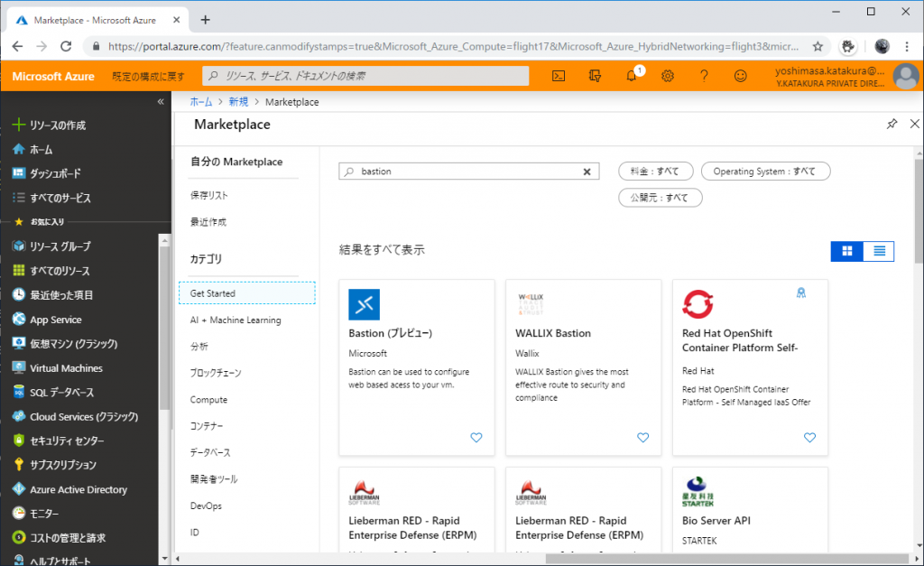Reload the page in the browser
Screen dimensions: 924x566
66,46
